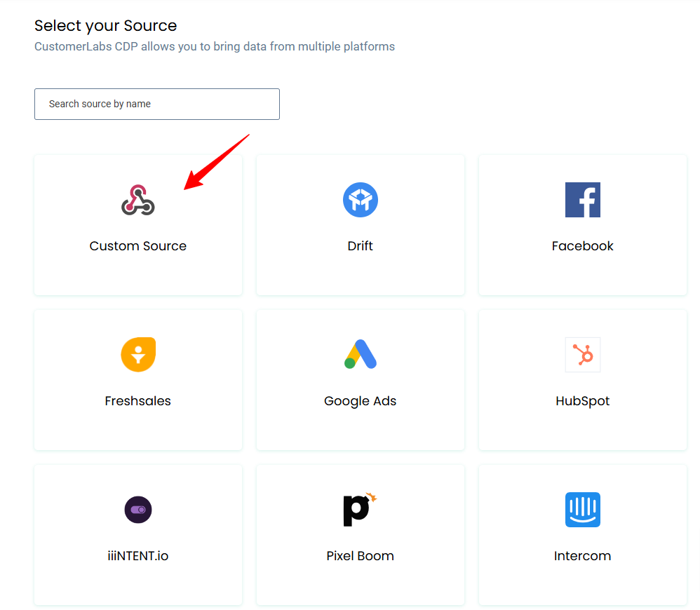Select Facebook as a source
The image size is (700, 610).
pyautogui.click(x=582, y=224)
